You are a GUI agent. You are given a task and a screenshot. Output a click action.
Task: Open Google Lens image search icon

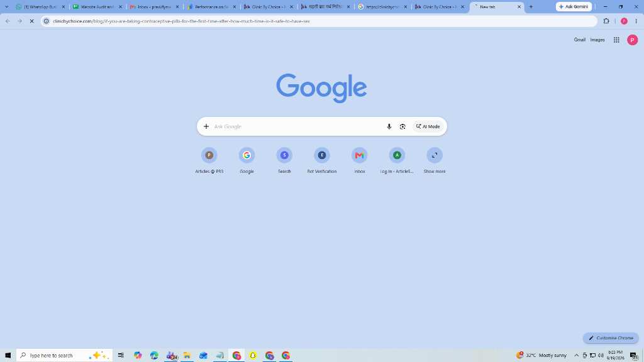click(402, 126)
